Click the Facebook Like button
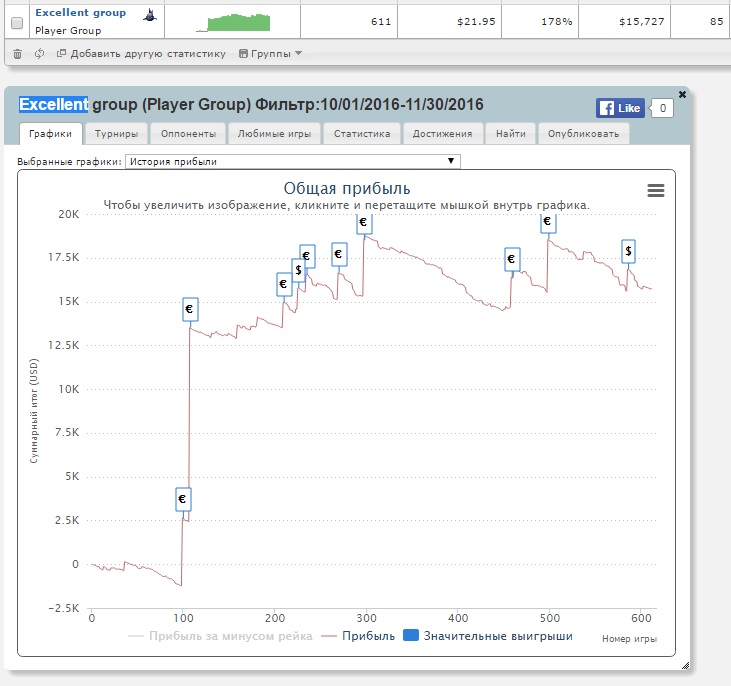 point(620,108)
